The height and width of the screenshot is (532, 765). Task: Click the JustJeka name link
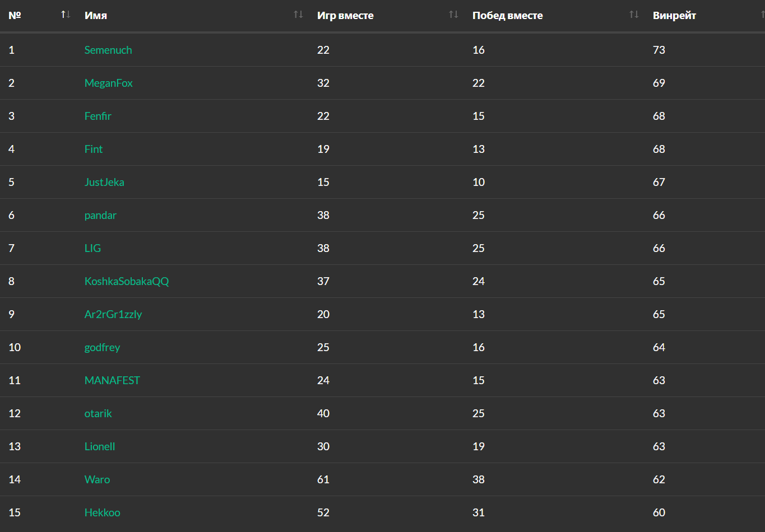pos(104,182)
